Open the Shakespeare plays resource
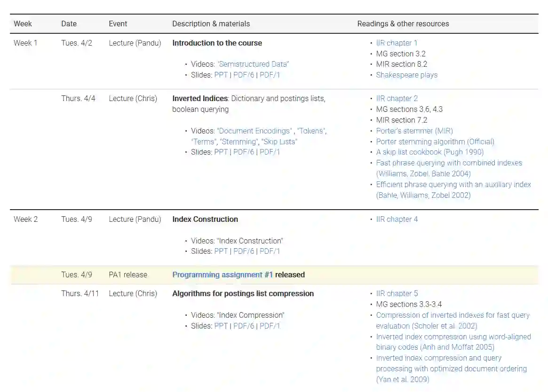 [x=406, y=75]
